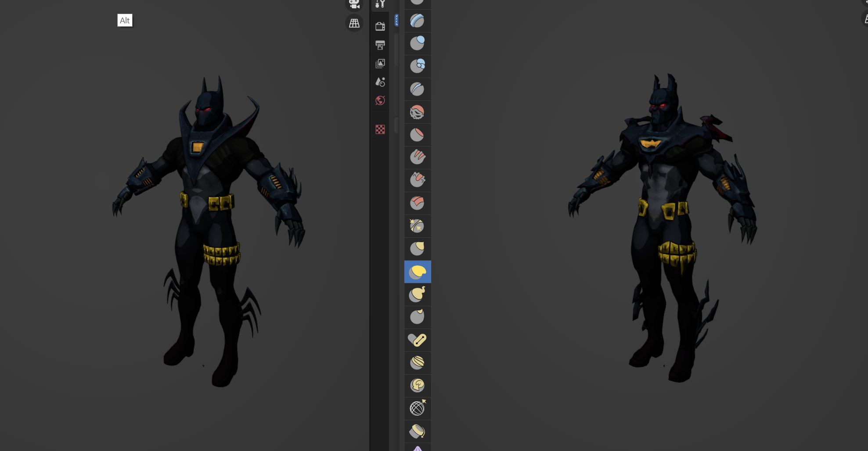
Task: Toggle camera view in left viewport
Action: [x=354, y=4]
